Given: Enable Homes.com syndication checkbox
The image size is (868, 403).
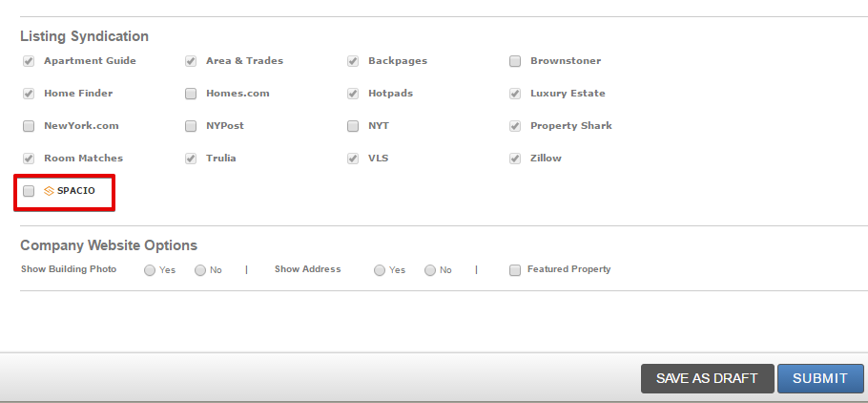Looking at the screenshot, I should (x=191, y=94).
